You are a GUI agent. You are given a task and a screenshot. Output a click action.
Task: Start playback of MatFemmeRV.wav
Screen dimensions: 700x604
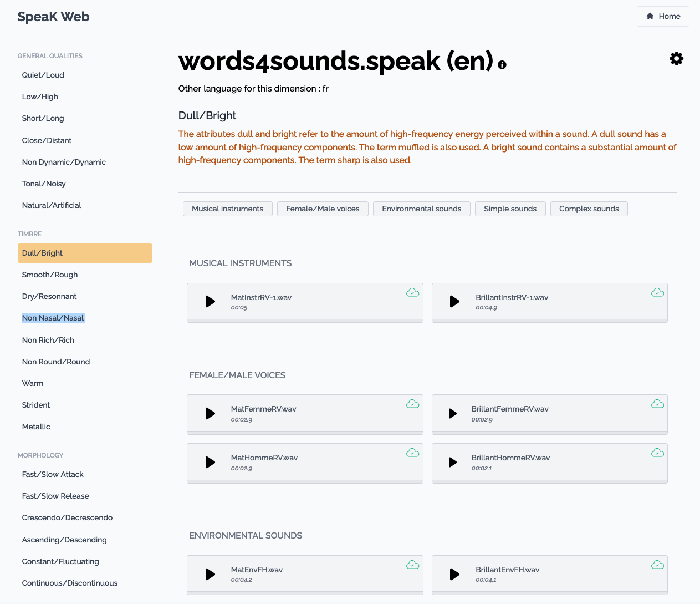tap(210, 413)
